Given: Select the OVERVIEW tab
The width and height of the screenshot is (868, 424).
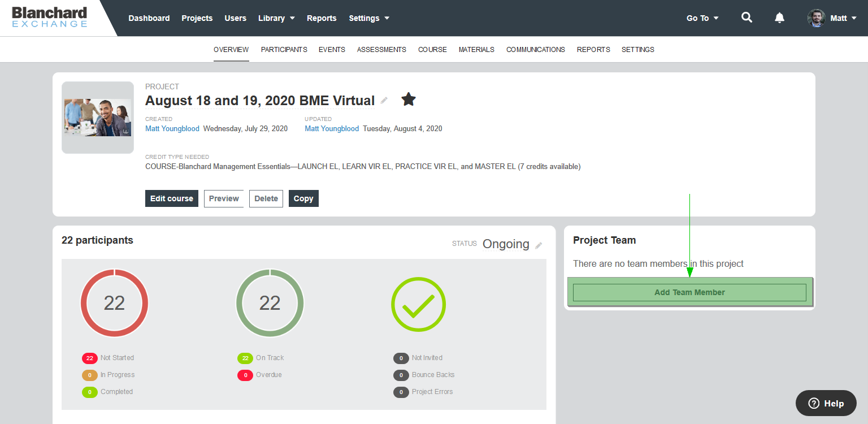Looking at the screenshot, I should tap(231, 50).
